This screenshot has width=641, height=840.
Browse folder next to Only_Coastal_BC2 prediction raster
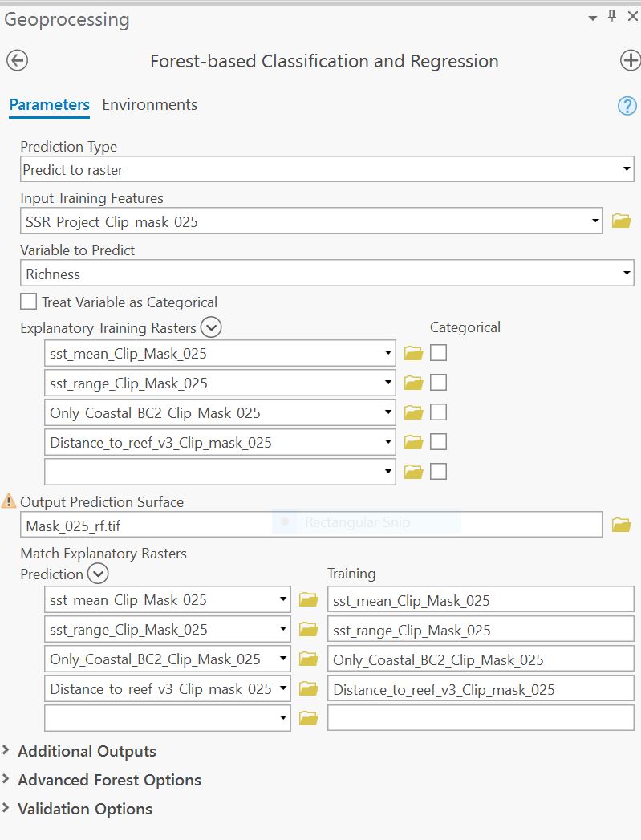pos(309,659)
